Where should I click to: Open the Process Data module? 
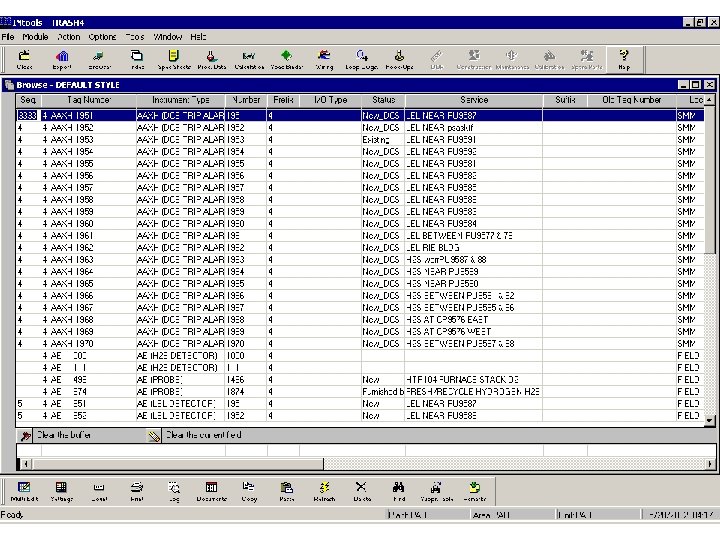[x=212, y=60]
